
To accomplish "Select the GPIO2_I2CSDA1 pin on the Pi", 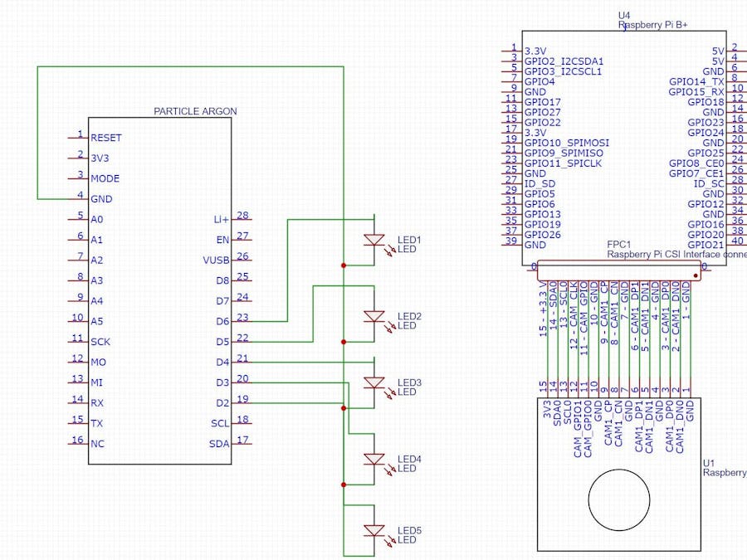I will coord(564,61).
